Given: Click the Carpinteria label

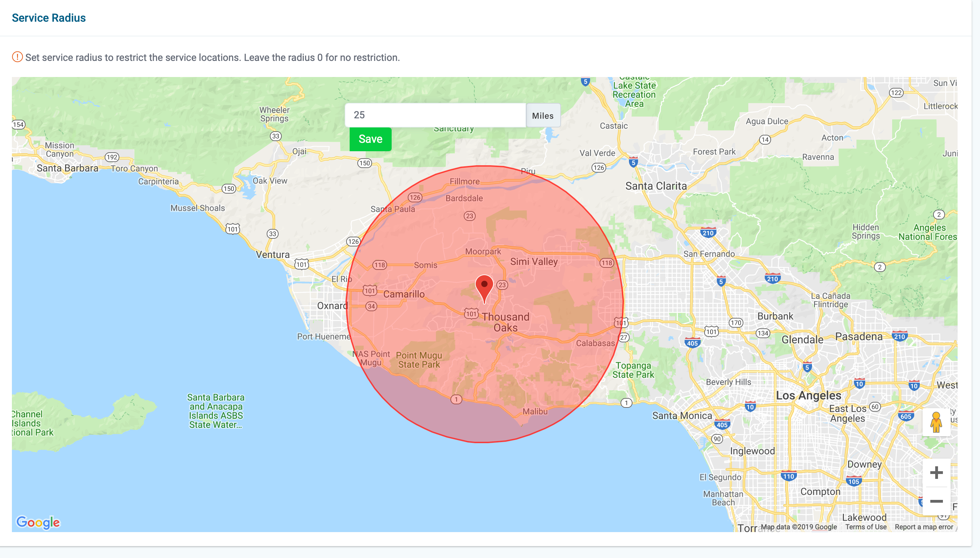Looking at the screenshot, I should 158,182.
